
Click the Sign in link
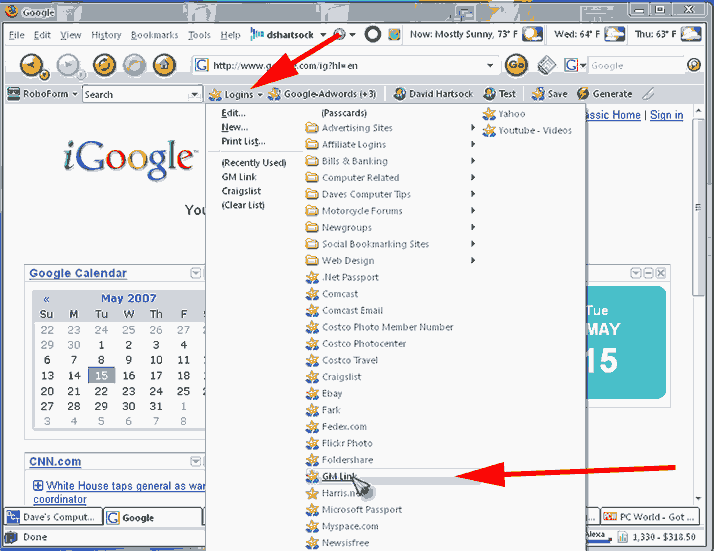pos(666,115)
